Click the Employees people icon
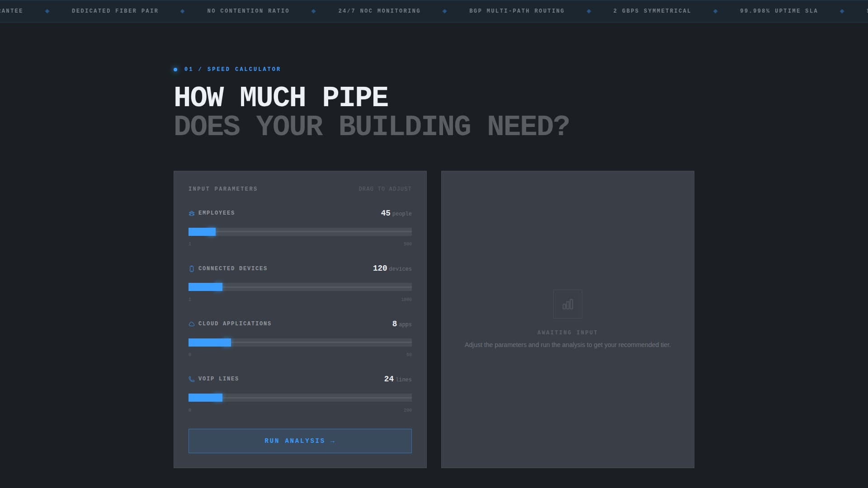Viewport: 868px width, 488px height. (192, 213)
